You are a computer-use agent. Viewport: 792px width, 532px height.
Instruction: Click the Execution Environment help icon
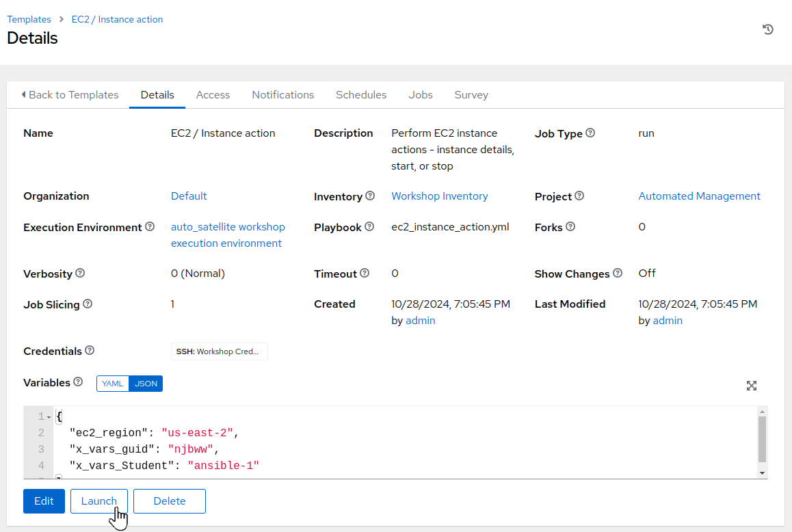point(150,226)
